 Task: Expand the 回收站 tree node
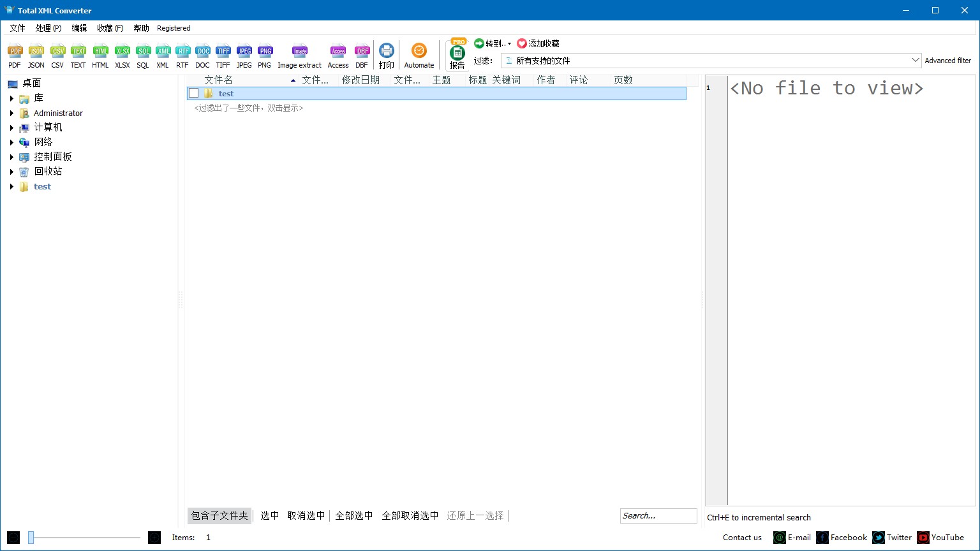point(11,172)
